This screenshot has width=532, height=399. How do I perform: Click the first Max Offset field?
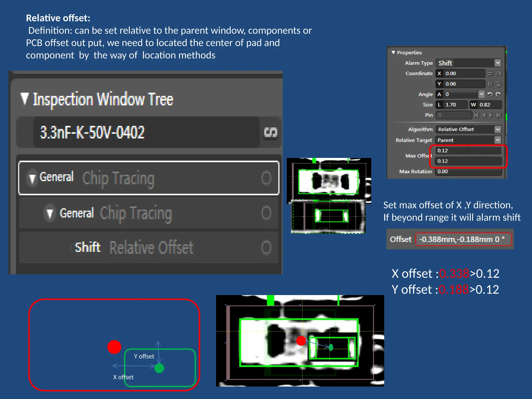click(469, 151)
